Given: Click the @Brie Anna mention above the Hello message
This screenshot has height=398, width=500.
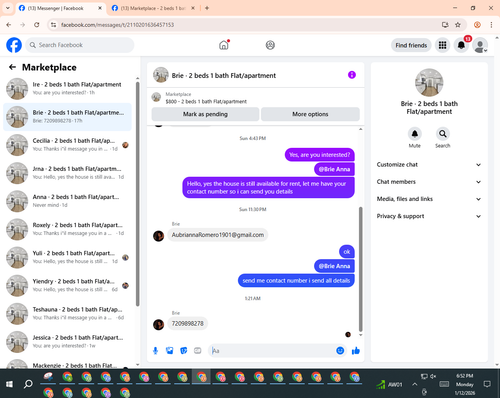Looking at the screenshot, I should tap(334, 169).
